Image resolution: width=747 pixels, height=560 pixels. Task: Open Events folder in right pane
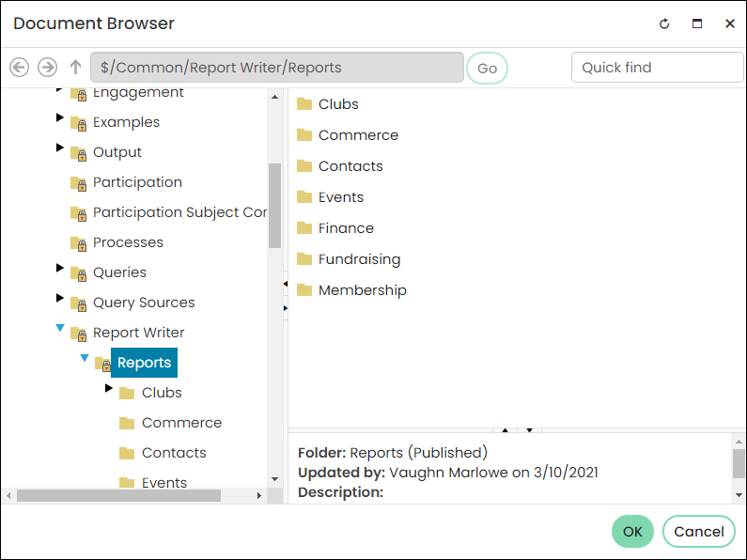pos(341,196)
